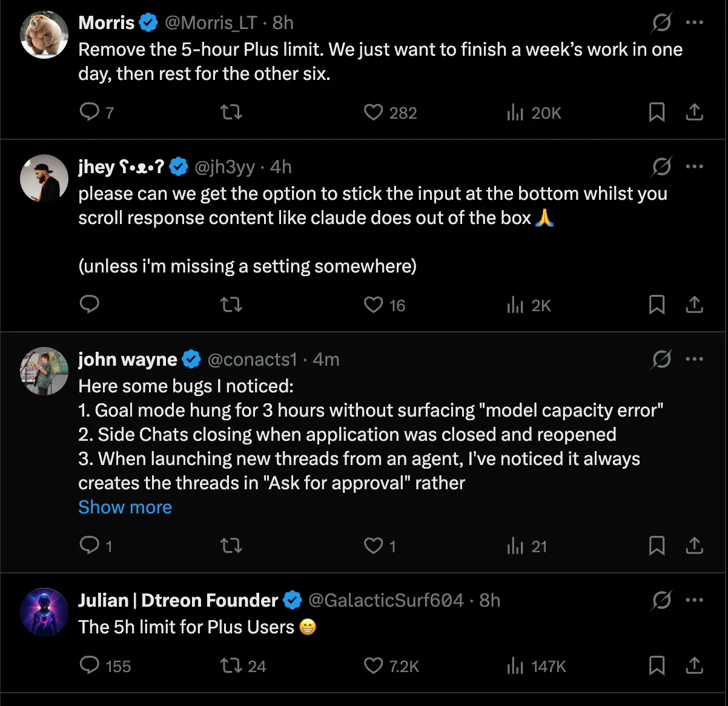This screenshot has height=706, width=728.
Task: View analytics showing 2K views
Action: point(529,305)
